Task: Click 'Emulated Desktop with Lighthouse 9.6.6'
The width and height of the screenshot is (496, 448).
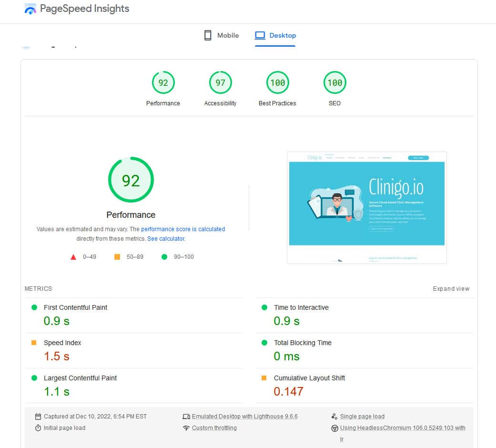Action: (244, 417)
